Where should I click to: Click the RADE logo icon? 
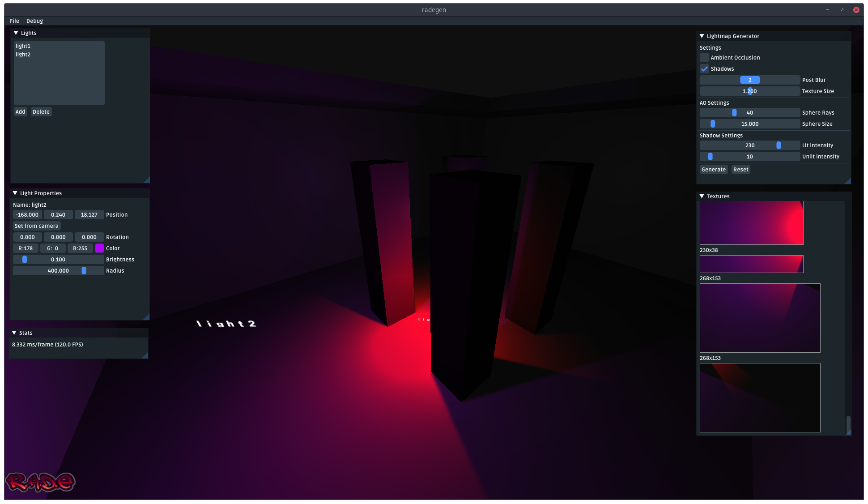pyautogui.click(x=40, y=482)
